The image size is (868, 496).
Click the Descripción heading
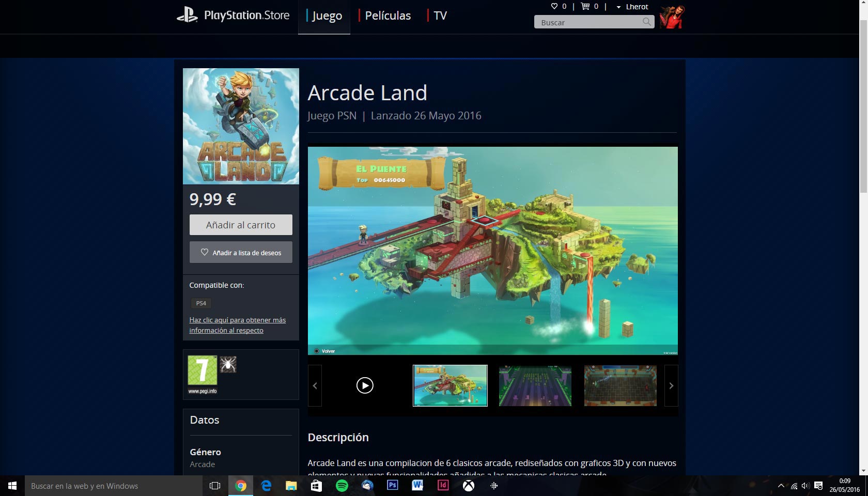coord(338,438)
